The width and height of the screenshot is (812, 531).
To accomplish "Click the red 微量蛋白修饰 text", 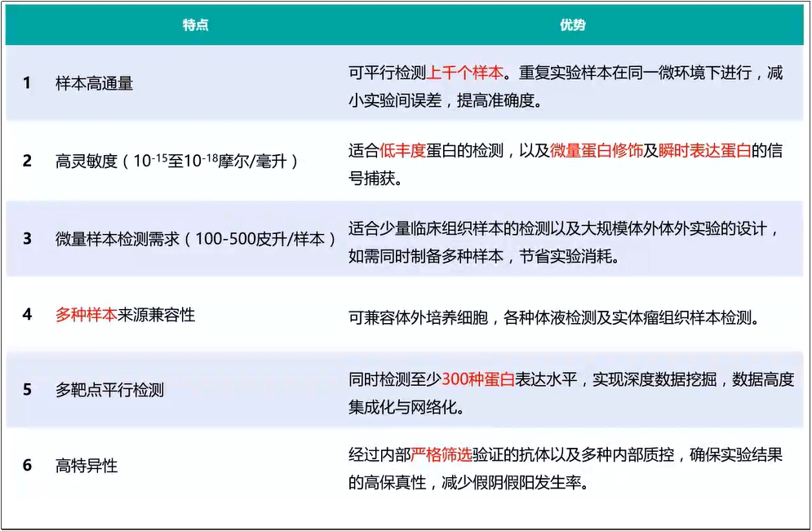I will [x=597, y=150].
